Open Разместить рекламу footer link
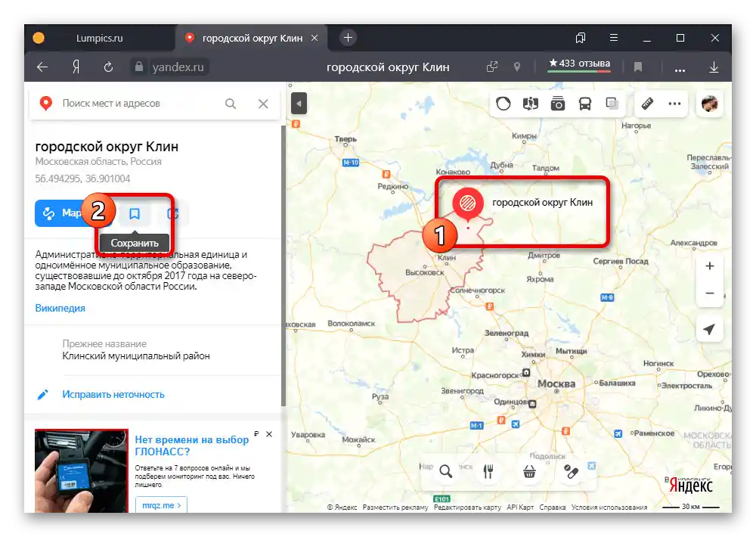The width and height of the screenshot is (756, 537). (395, 507)
